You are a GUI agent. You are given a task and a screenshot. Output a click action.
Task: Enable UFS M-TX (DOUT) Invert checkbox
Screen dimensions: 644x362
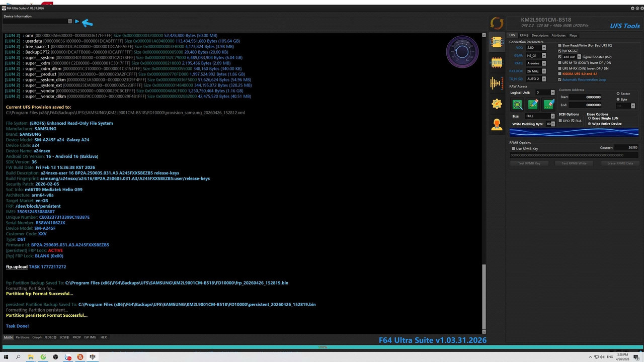(x=560, y=63)
